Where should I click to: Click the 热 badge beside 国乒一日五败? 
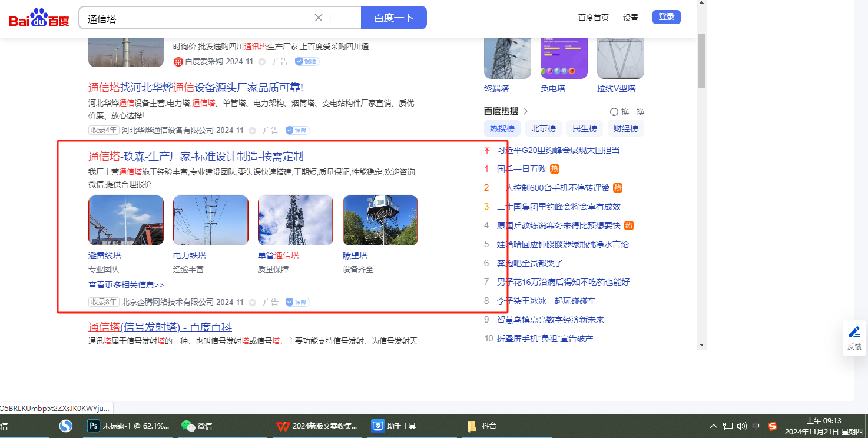coord(555,169)
